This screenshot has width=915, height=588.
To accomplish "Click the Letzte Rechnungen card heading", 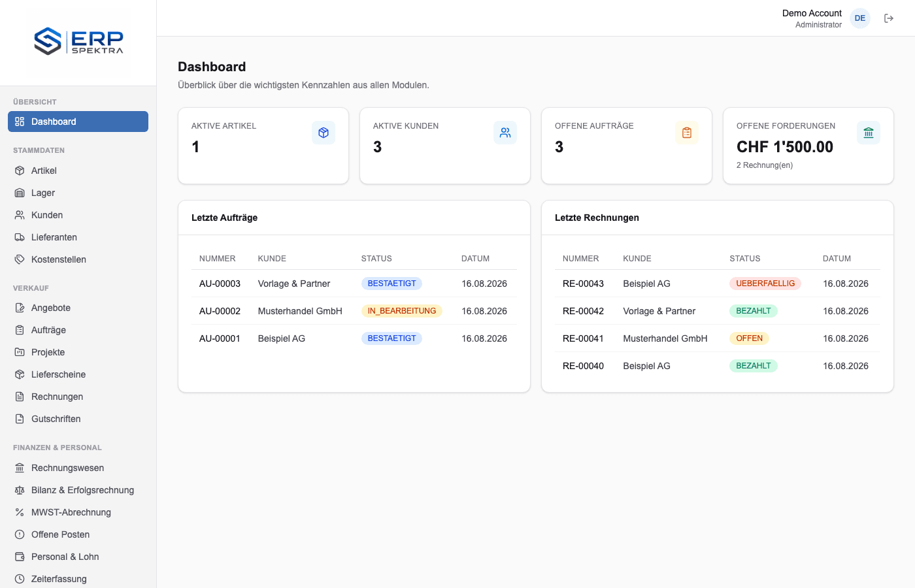I will coord(597,218).
